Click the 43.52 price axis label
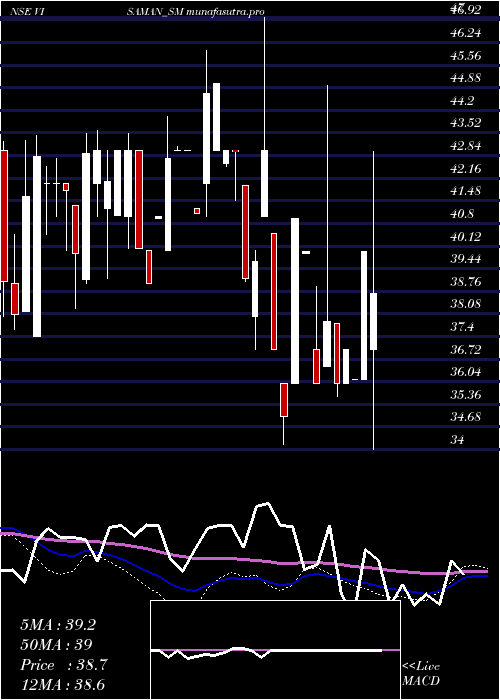Image resolution: width=500 pixels, height=700 pixels. (x=466, y=123)
